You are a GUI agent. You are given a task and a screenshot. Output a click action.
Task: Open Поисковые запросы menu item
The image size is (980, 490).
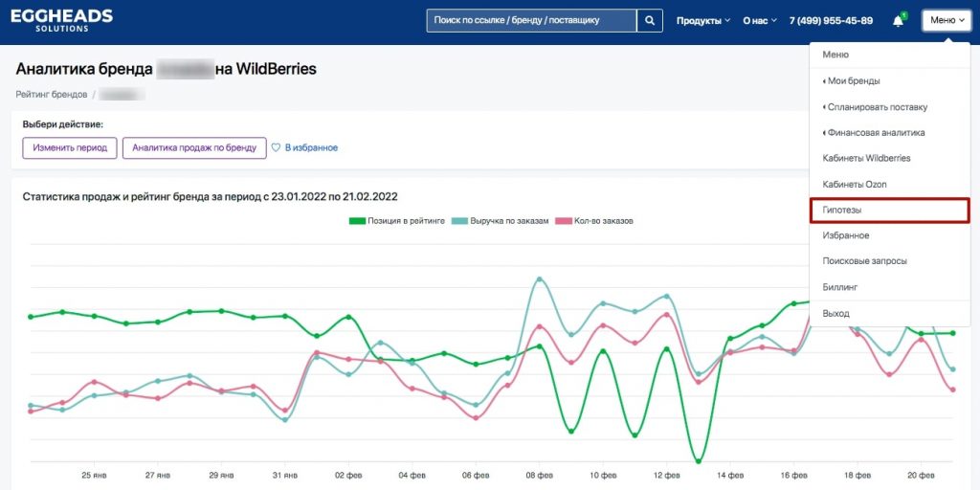pyautogui.click(x=889, y=261)
